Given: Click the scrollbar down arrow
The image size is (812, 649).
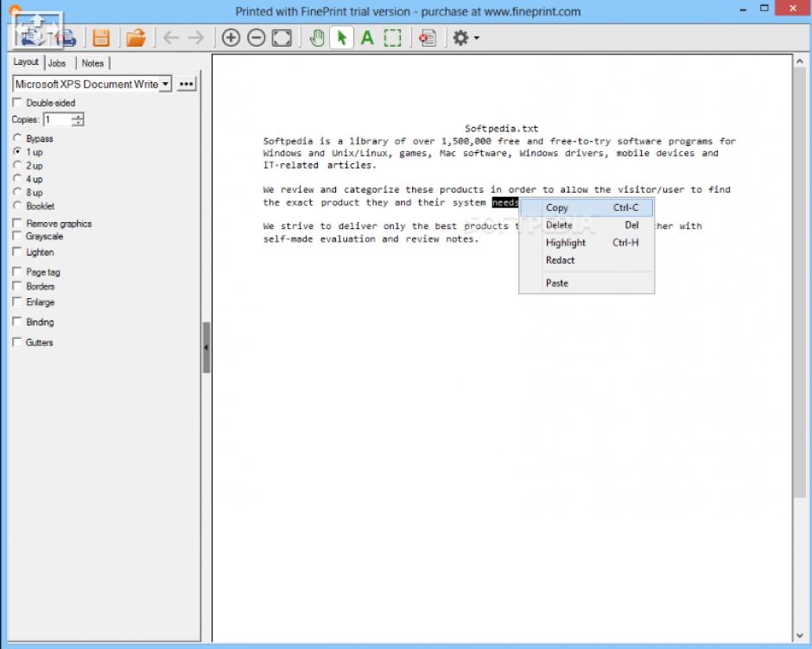Looking at the screenshot, I should click(800, 635).
